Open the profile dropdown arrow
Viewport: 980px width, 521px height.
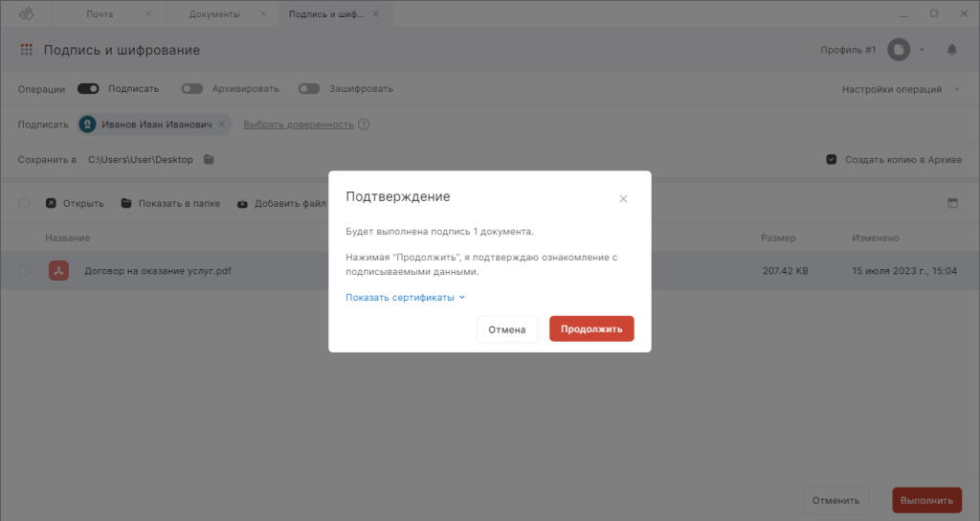click(922, 50)
